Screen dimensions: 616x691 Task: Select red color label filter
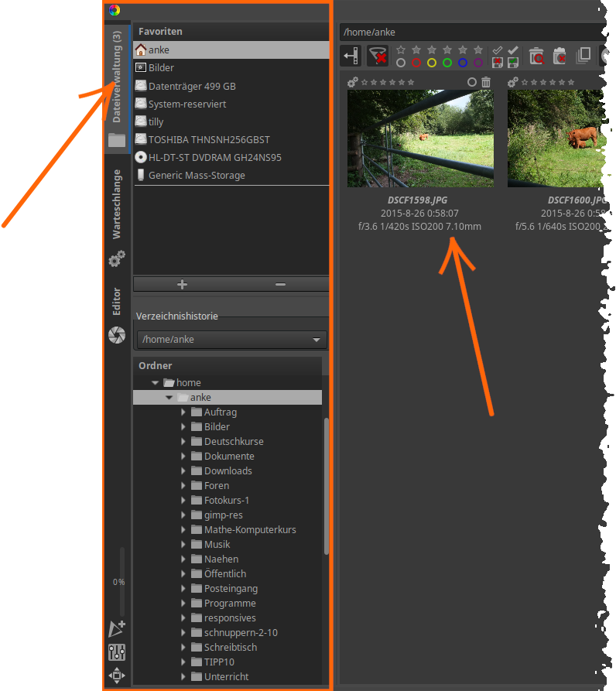pos(416,63)
